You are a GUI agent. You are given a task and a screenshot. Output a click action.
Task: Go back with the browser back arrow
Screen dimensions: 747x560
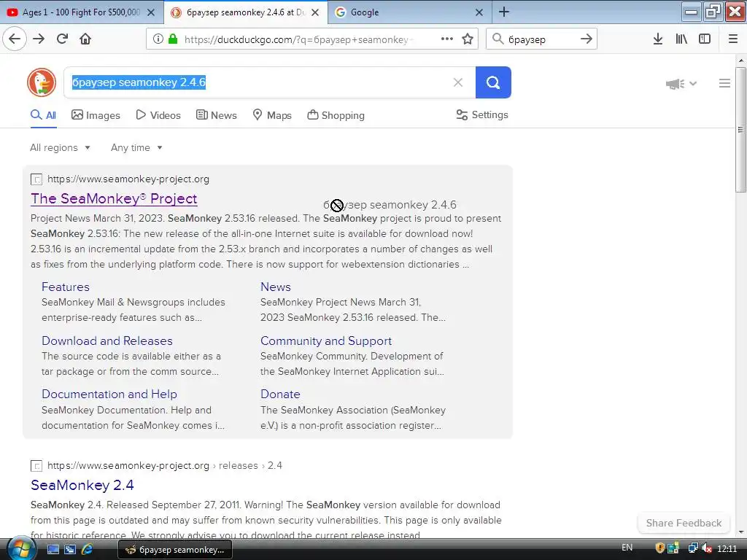[15, 39]
